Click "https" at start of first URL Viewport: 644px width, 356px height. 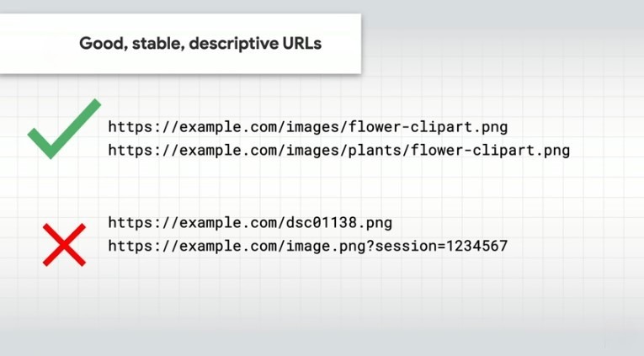point(129,127)
